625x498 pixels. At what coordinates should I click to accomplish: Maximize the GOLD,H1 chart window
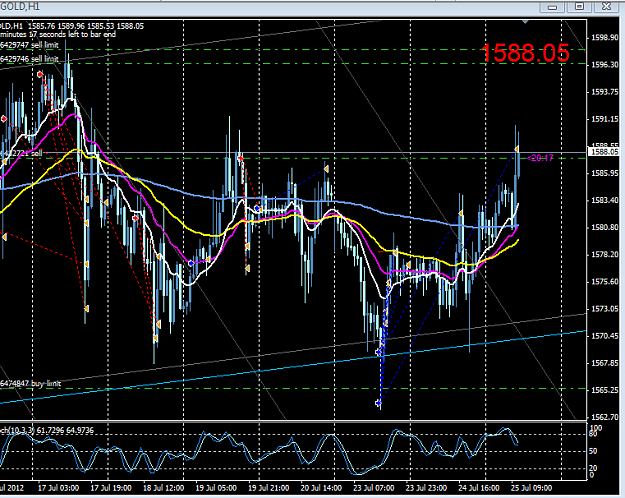(x=579, y=6)
